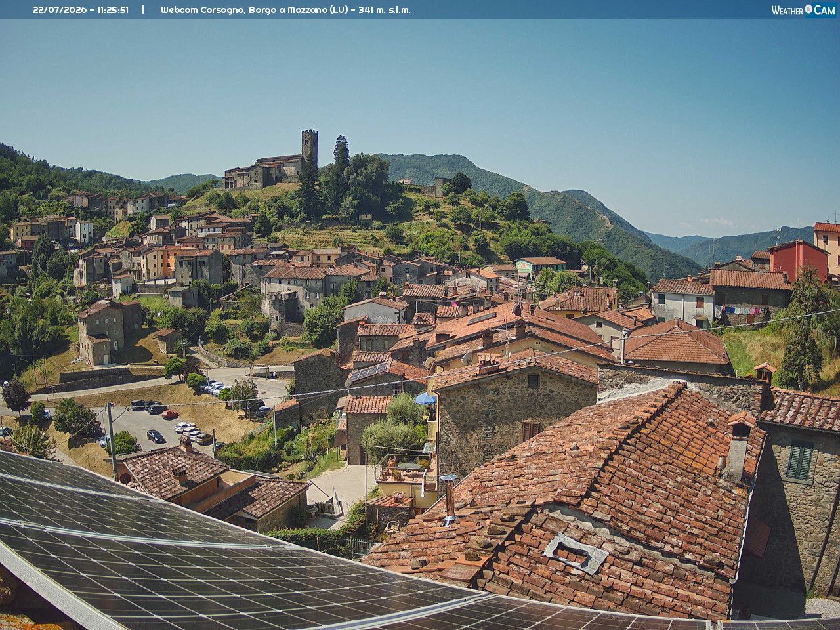Click the blue patio umbrella
This screenshot has height=630, width=840.
[x=425, y=398]
